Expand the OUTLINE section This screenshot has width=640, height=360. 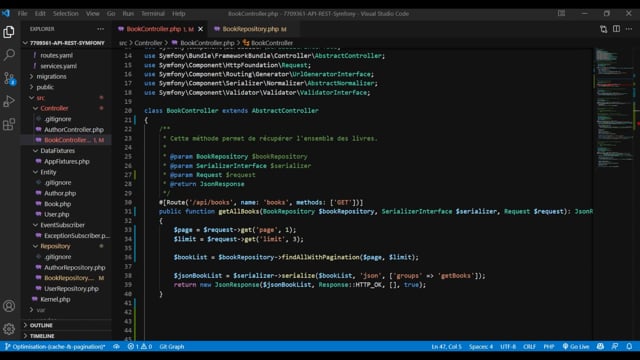[41, 325]
